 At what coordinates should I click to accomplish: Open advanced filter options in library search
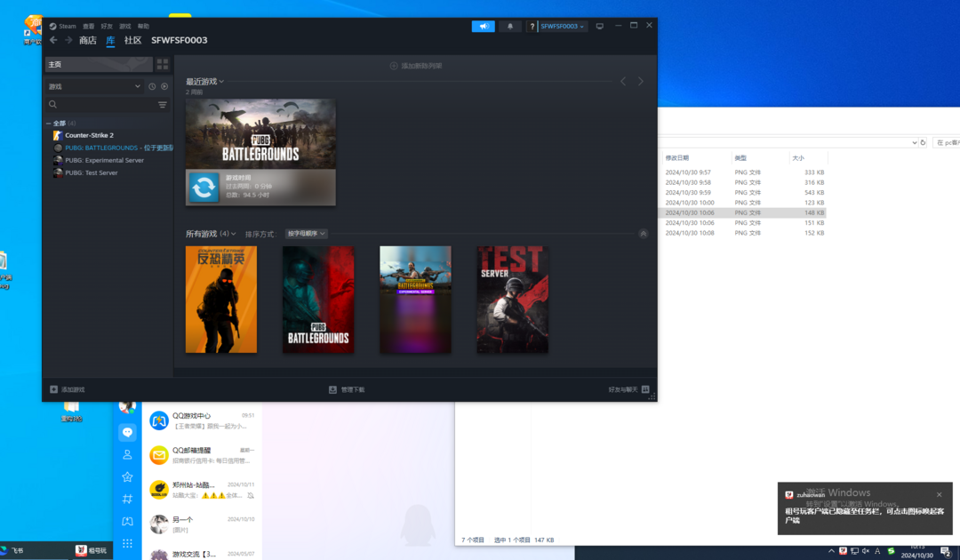(163, 105)
